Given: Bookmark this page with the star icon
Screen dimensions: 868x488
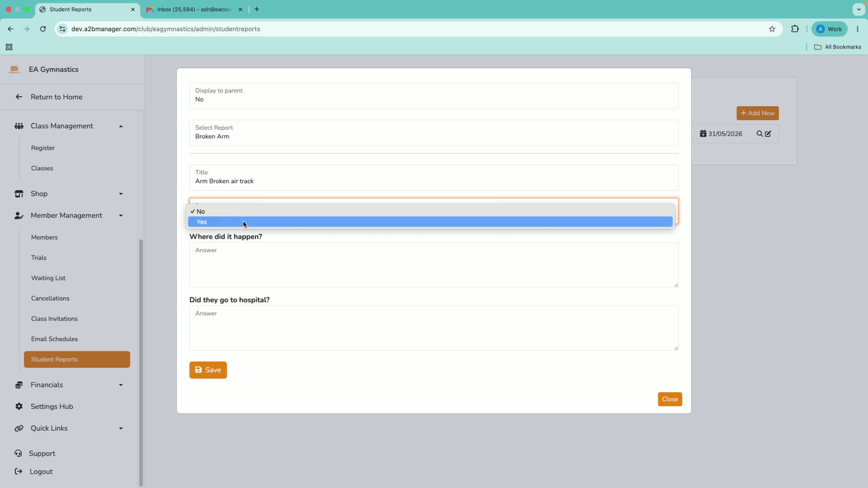Looking at the screenshot, I should point(772,29).
